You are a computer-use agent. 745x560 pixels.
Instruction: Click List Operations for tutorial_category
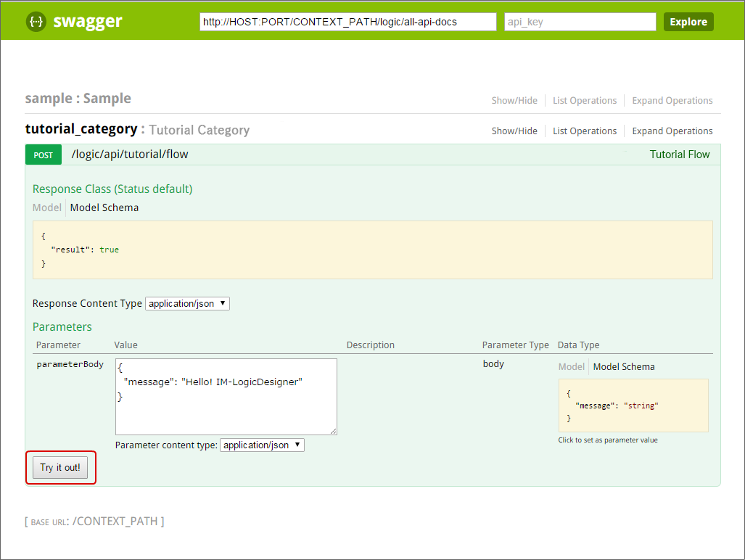click(585, 131)
